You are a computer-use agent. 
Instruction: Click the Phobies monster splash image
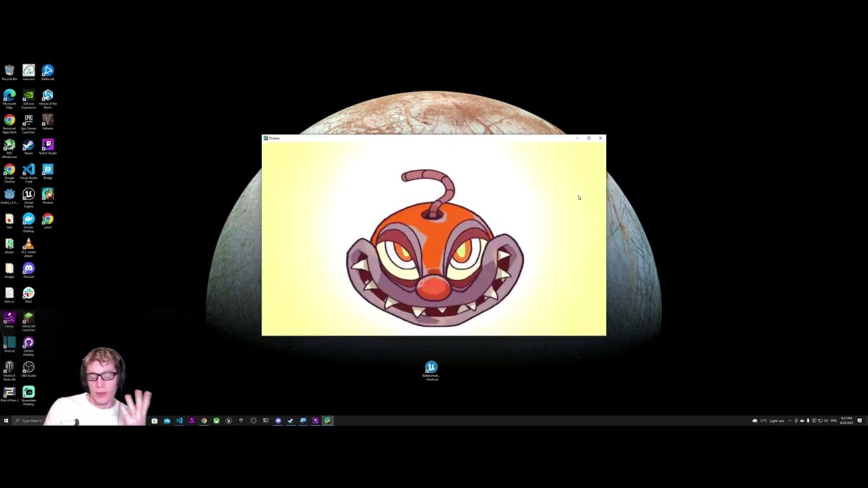point(434,247)
